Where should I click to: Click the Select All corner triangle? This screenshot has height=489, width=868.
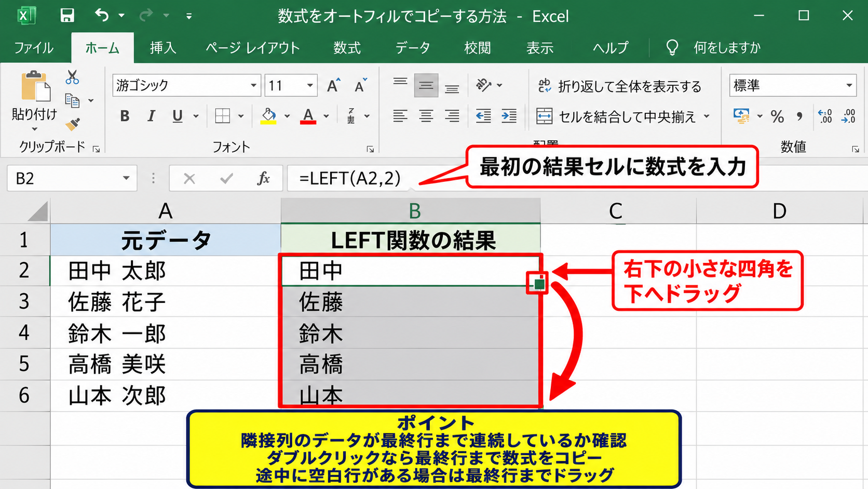[37, 211]
